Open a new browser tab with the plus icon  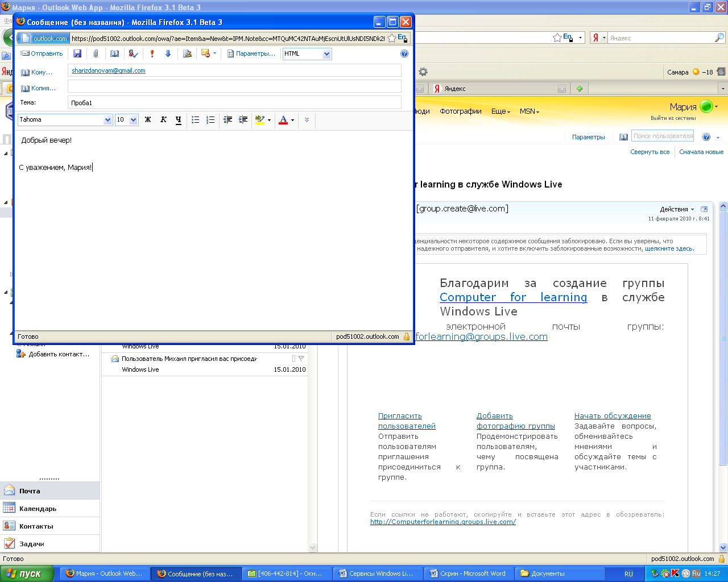point(580,89)
